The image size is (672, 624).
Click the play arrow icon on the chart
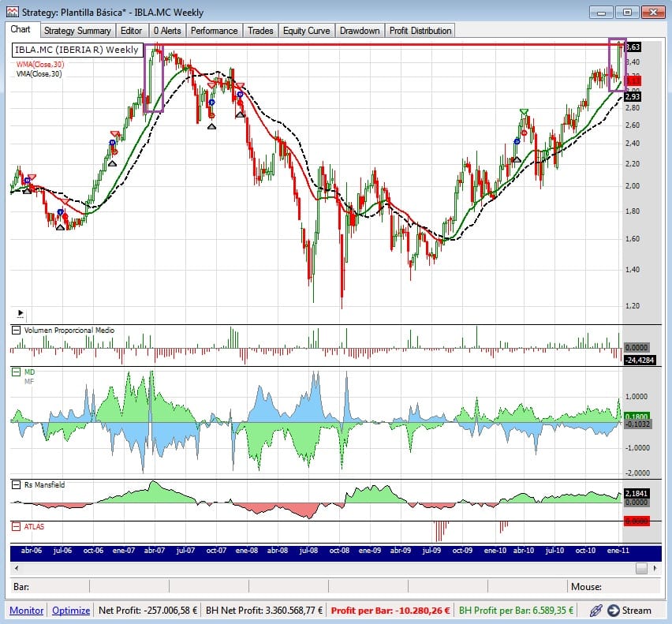coord(20,312)
